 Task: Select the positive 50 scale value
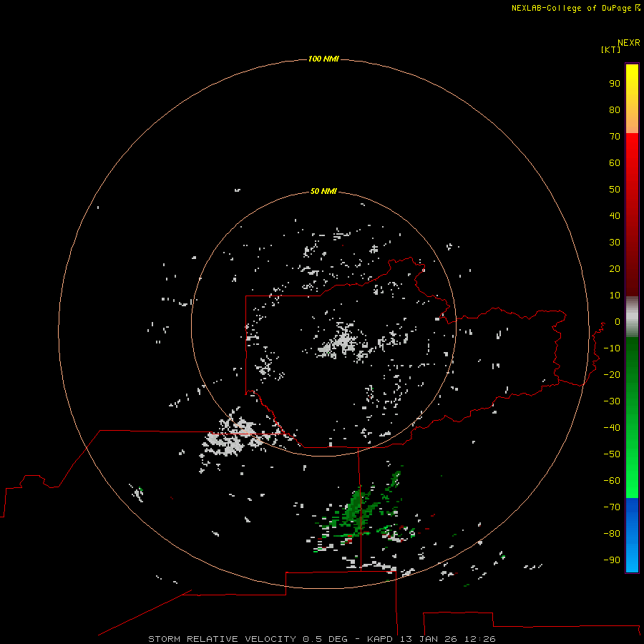point(615,190)
